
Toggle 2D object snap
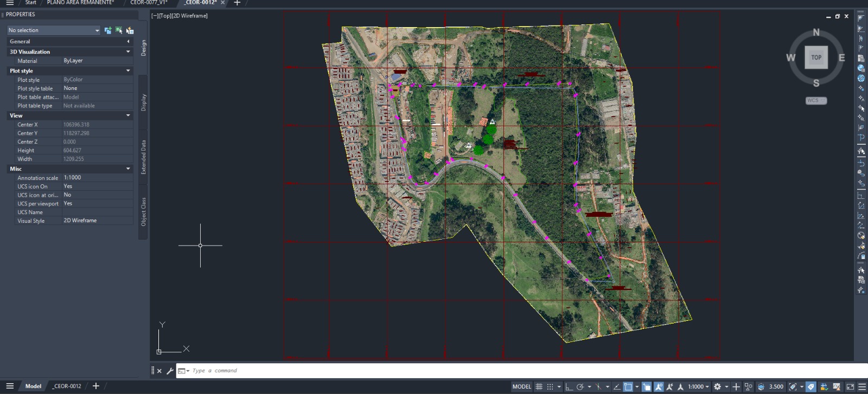[628, 386]
